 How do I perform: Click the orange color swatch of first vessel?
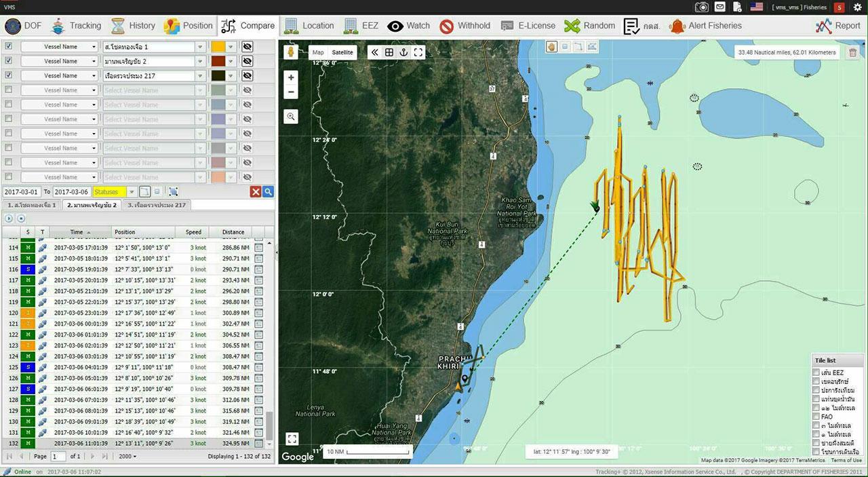pos(218,47)
